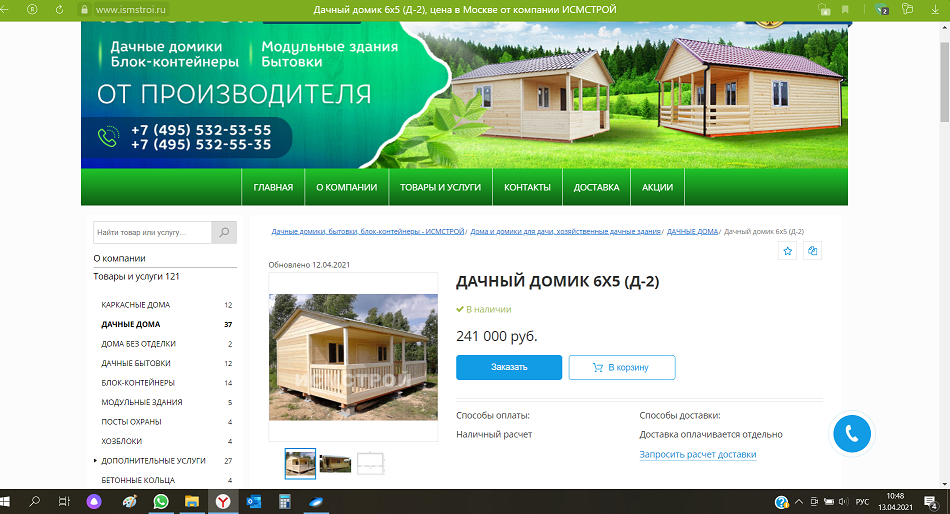Click the www.ismstroi.ru address box
950x514 pixels.
[x=130, y=10]
